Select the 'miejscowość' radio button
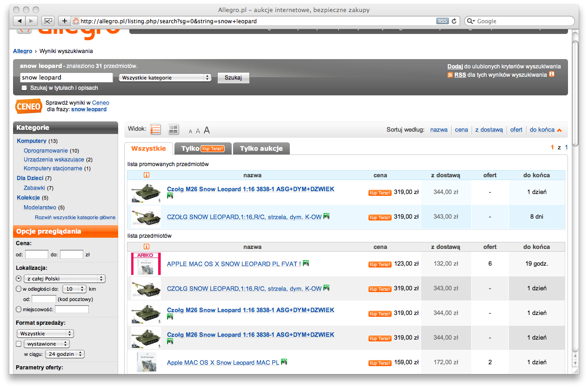Image resolution: width=588 pixels, height=388 pixels. point(19,309)
